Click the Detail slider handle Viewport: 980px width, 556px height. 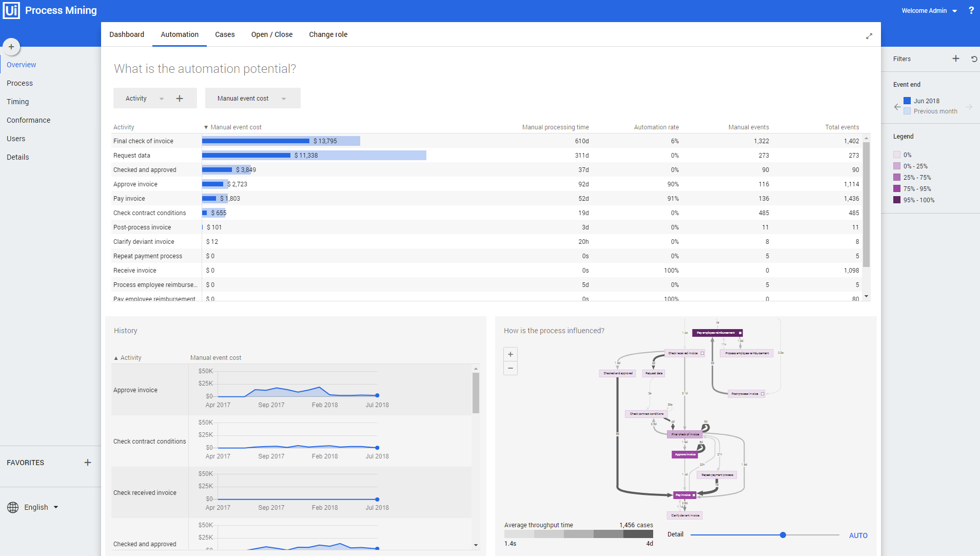click(x=783, y=535)
